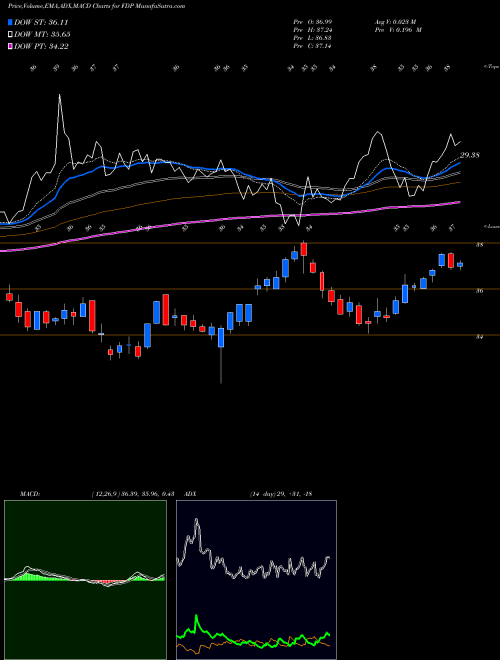
Task: Click the 'Pre O: 36.99' open value
Action: pos(312,22)
